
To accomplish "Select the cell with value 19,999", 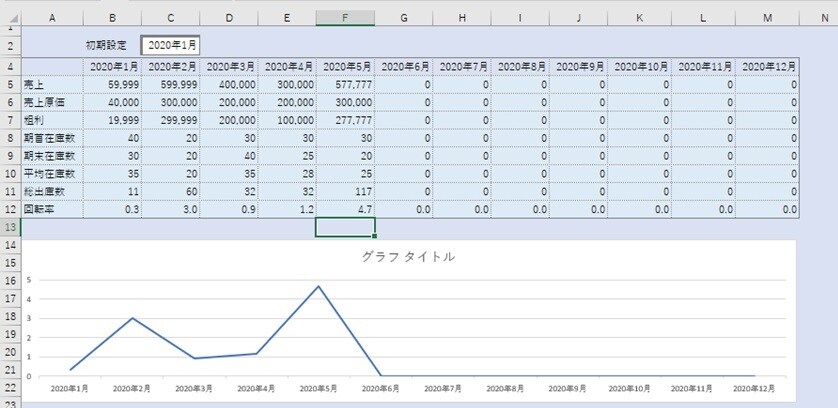I will [x=112, y=120].
